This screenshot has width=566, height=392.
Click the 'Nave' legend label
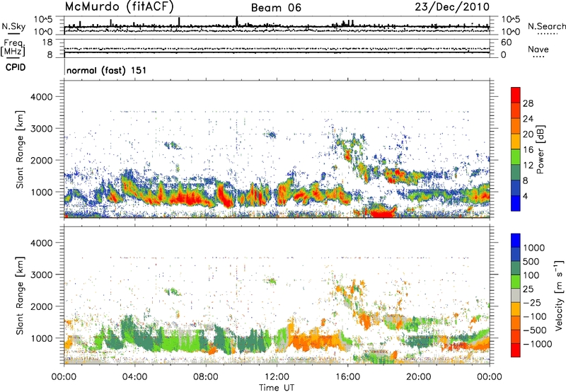tap(538, 50)
